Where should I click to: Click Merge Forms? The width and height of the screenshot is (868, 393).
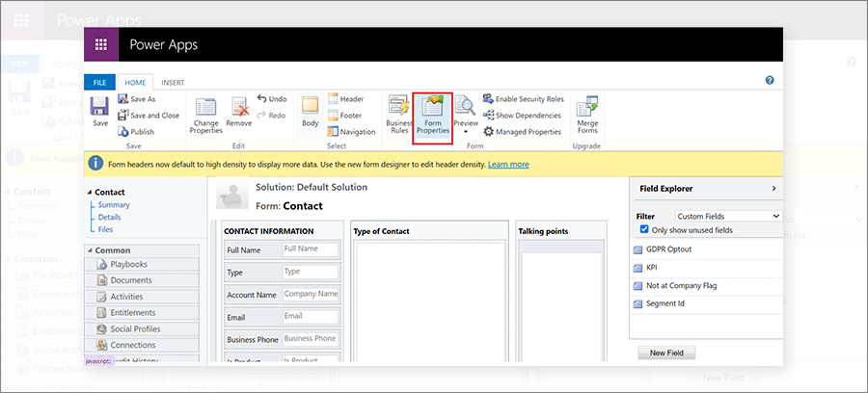[x=587, y=116]
